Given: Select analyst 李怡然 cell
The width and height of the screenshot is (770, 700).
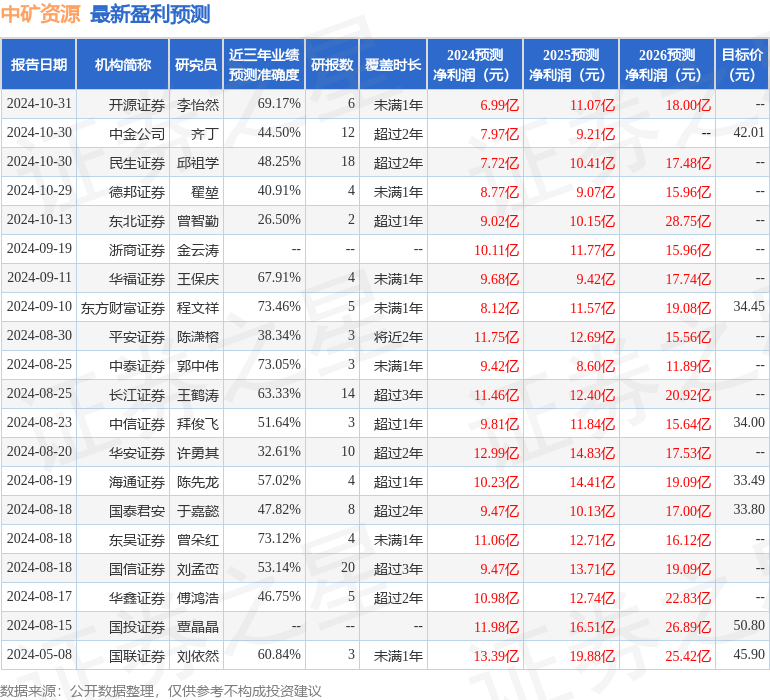Looking at the screenshot, I should [x=198, y=105].
